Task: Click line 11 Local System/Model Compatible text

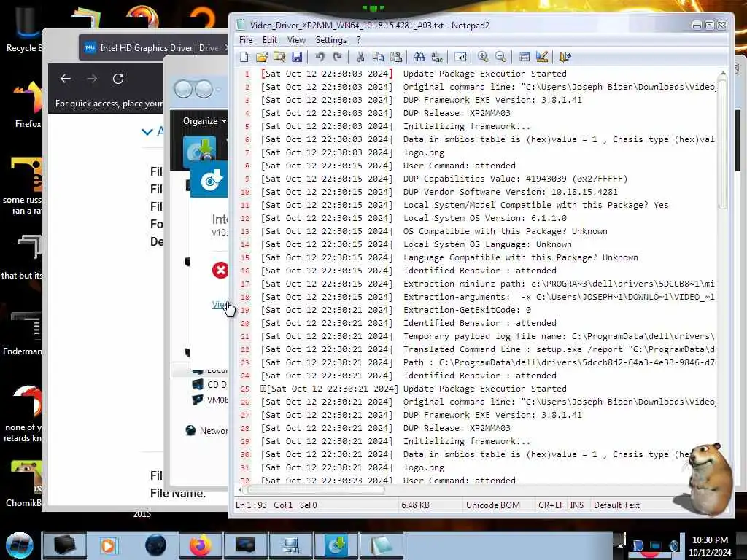Action: coord(536,205)
